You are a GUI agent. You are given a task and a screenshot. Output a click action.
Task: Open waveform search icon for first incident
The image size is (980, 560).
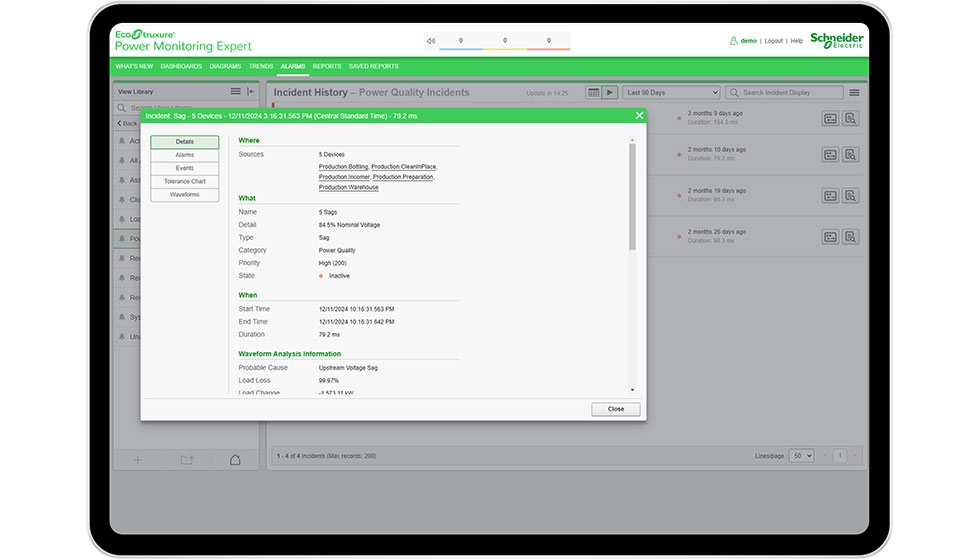click(850, 119)
